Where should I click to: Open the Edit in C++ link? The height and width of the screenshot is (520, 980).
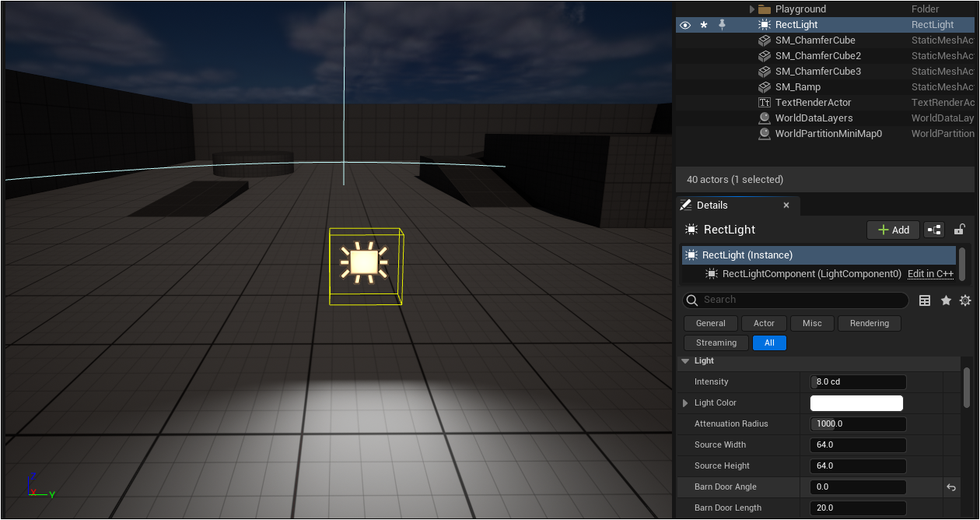coord(930,274)
